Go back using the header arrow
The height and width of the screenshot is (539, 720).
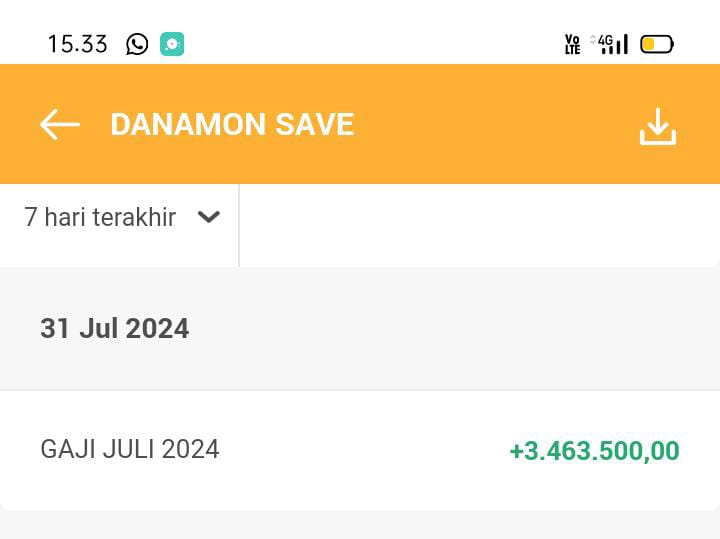click(x=60, y=124)
